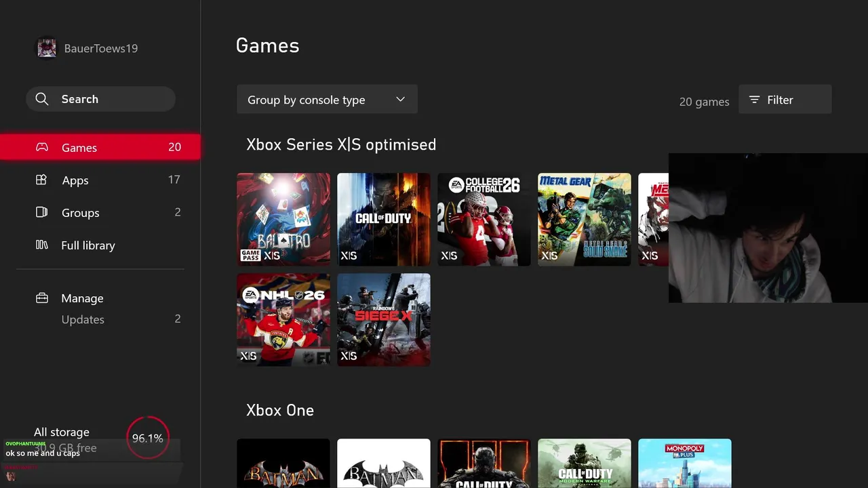Click the Manage toolbox icon
Viewport: 868px width, 488px height.
pyautogui.click(x=42, y=298)
